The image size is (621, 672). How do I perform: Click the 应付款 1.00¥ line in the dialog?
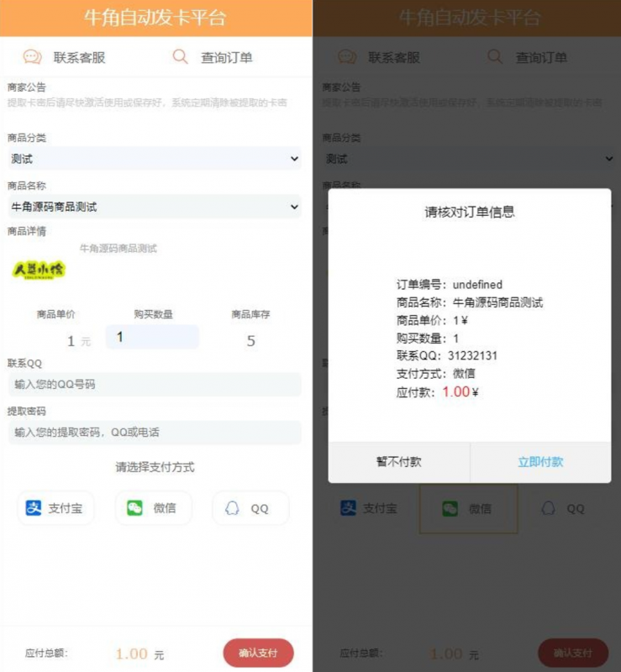[x=438, y=391]
